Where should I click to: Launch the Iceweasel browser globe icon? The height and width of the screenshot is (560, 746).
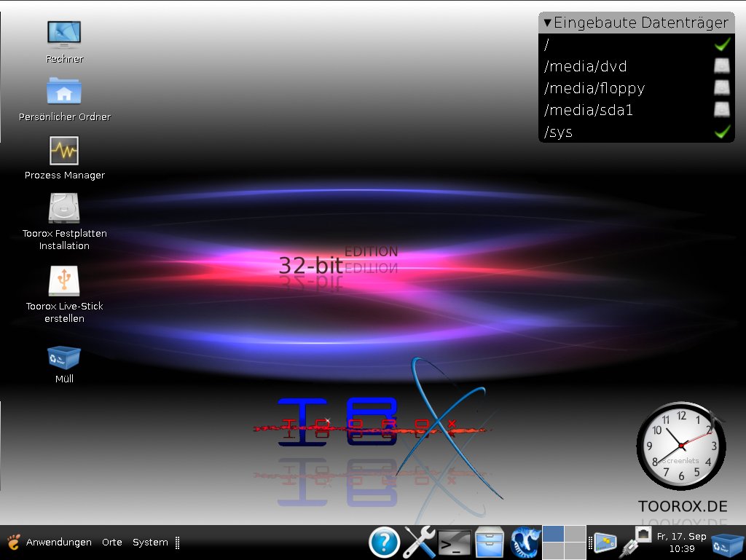pyautogui.click(x=525, y=543)
